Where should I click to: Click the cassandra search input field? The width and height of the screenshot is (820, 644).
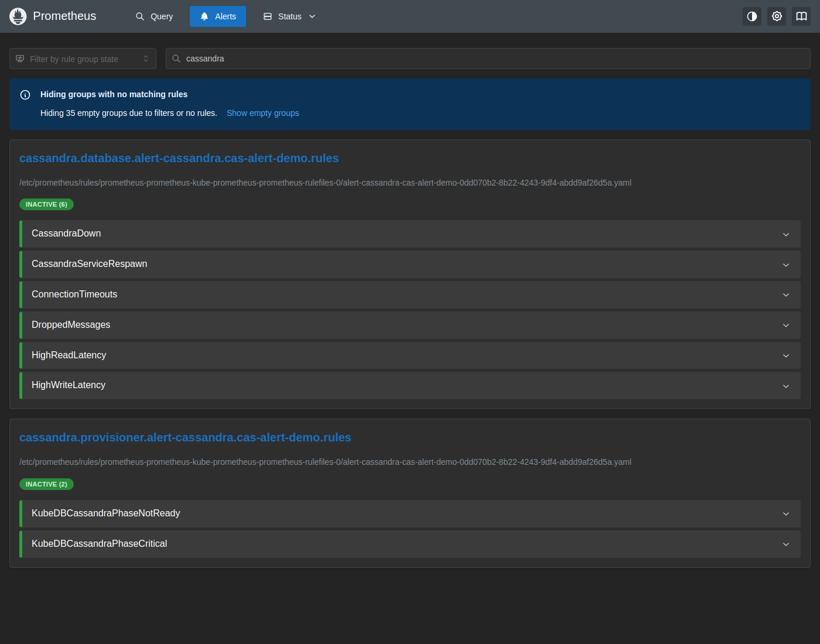pyautogui.click(x=488, y=59)
